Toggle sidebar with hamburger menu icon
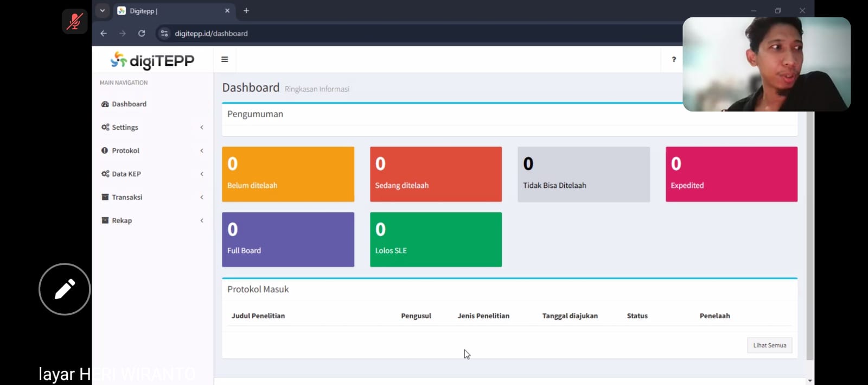This screenshot has height=385, width=868. coord(225,59)
